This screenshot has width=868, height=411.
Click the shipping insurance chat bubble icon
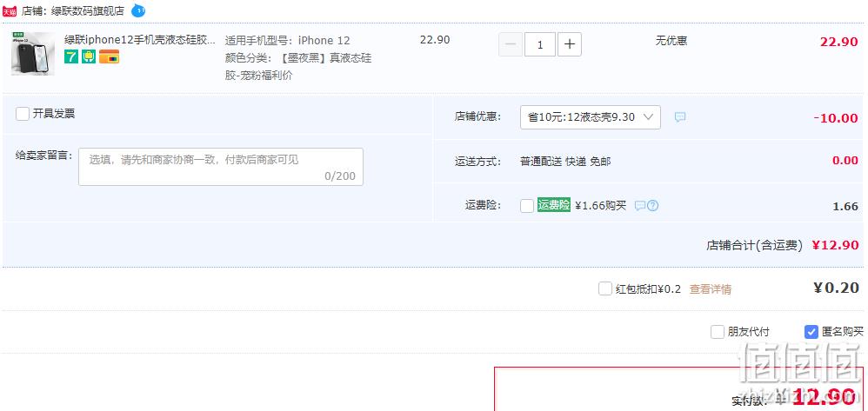[x=640, y=206]
